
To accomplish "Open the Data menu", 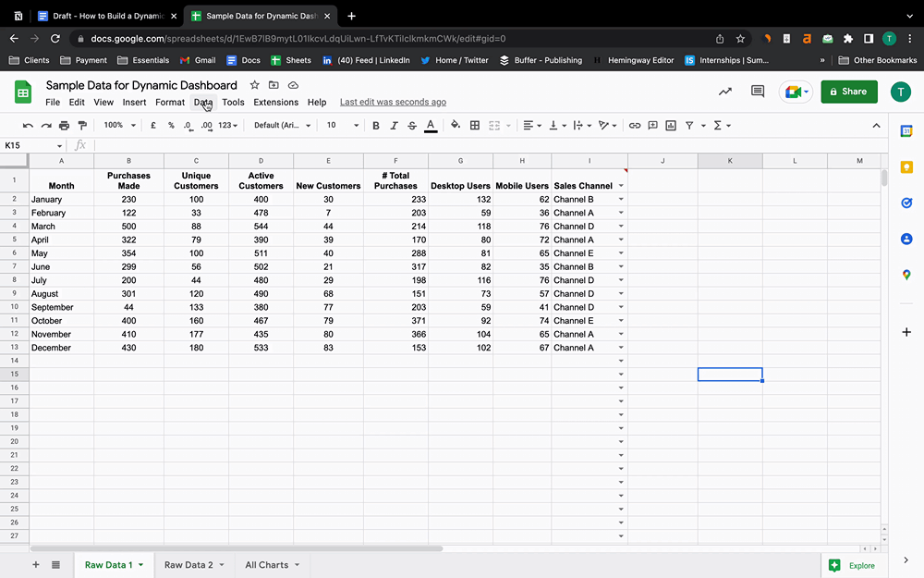I will pyautogui.click(x=203, y=103).
